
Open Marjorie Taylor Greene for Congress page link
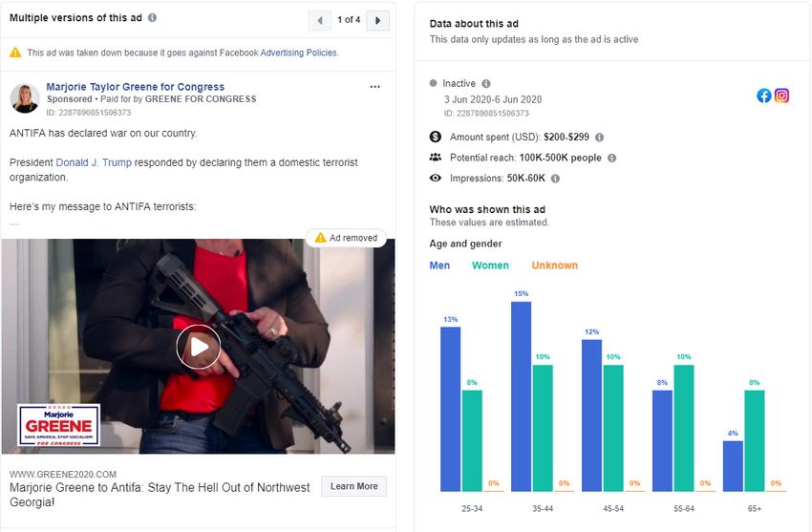pyautogui.click(x=135, y=86)
